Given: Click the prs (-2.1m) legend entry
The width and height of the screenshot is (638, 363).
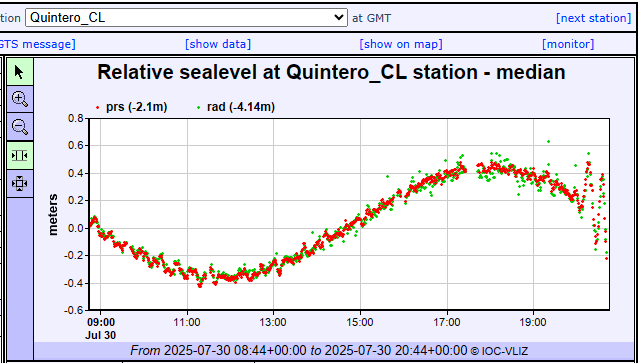Looking at the screenshot, I should [x=131, y=107].
